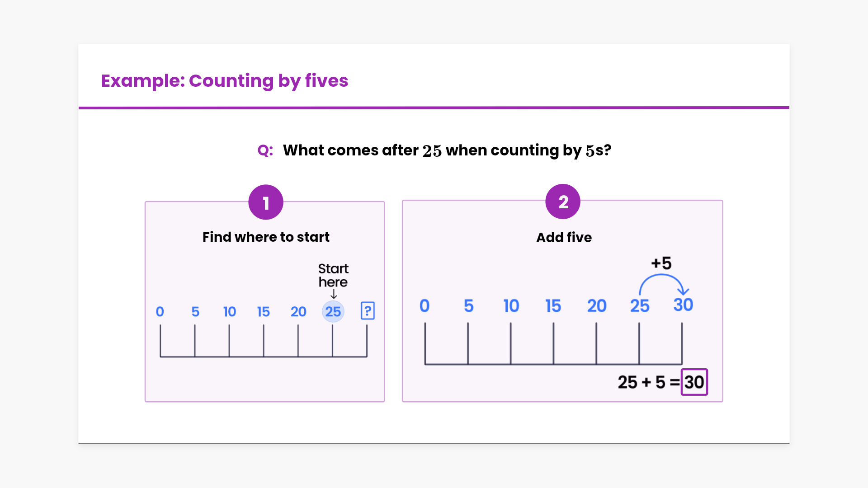Click the boxed answer 30
Image resolution: width=868 pixels, height=488 pixels.
coord(694,382)
